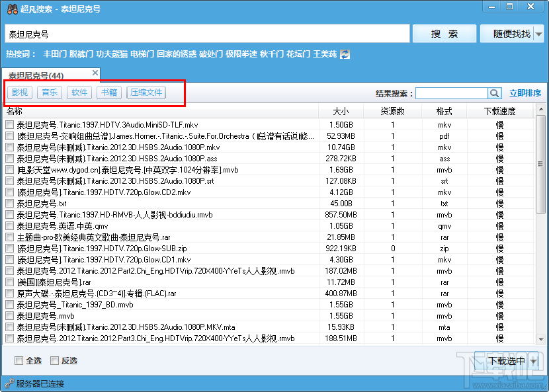Check the box for 泰坦尼克号.txt row
Screen dimensions: 549x392
(x=9, y=204)
